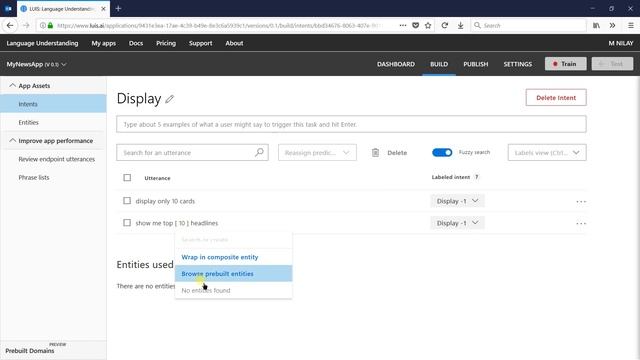Check the select-all Utterance checkbox

127,178
